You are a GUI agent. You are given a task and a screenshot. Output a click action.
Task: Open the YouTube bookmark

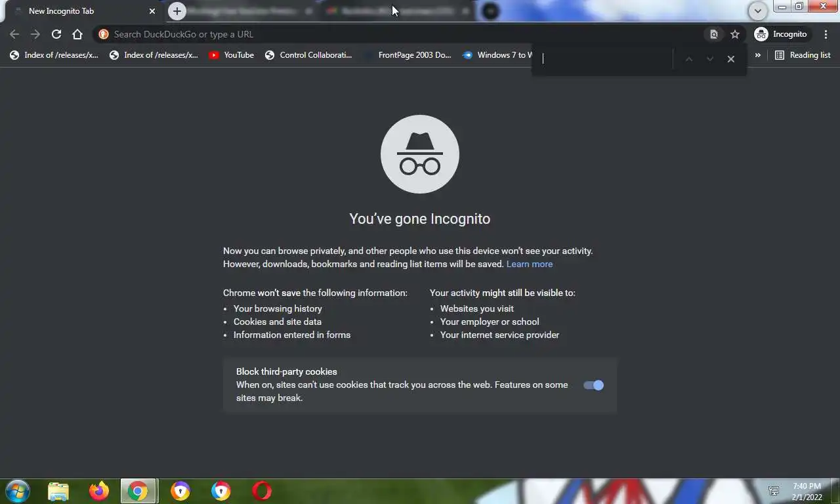(231, 55)
